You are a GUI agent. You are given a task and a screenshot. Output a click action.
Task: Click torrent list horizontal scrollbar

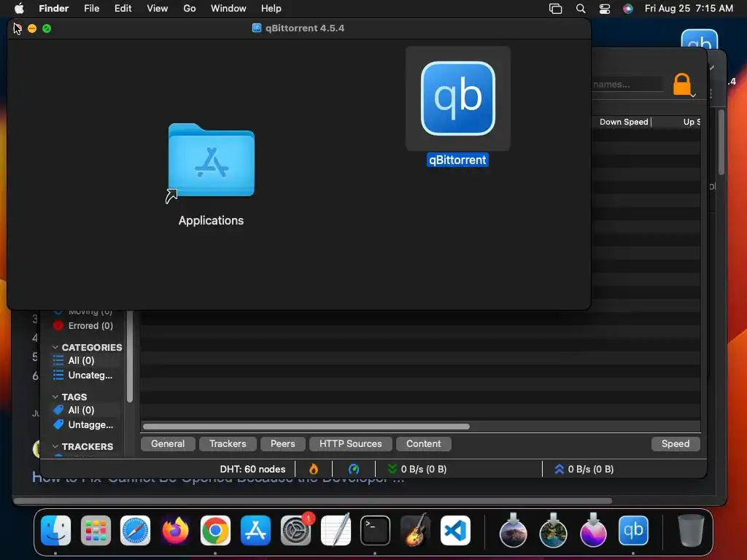(306, 426)
